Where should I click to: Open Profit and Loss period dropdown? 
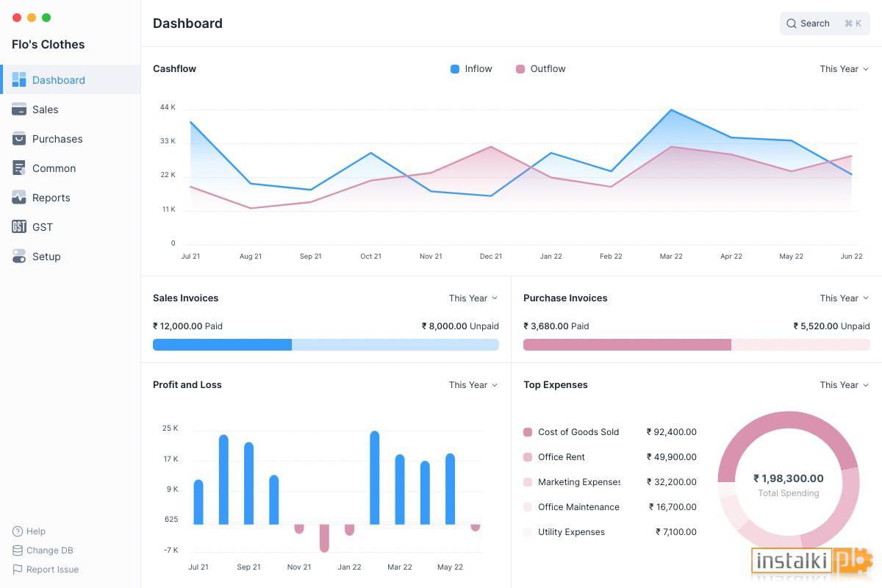tap(473, 384)
